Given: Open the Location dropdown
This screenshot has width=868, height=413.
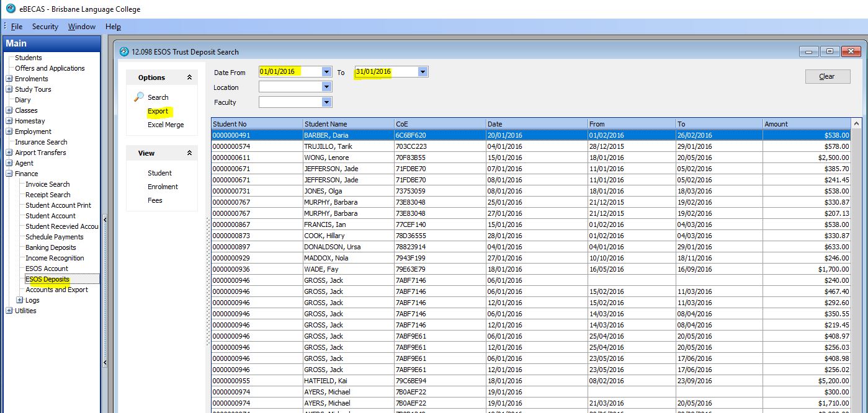Looking at the screenshot, I should tap(326, 87).
